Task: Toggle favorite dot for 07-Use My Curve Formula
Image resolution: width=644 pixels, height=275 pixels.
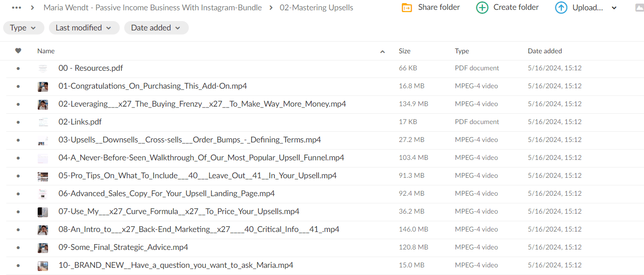Action: click(18, 212)
